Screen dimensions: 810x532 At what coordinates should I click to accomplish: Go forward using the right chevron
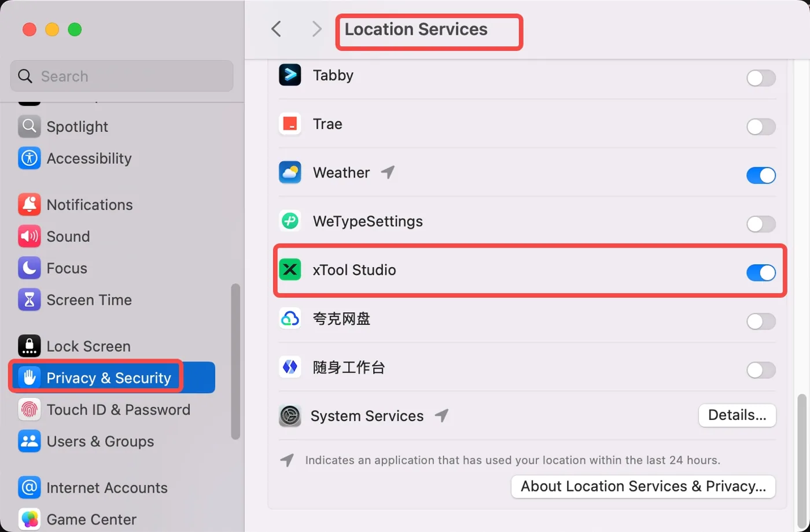(316, 29)
